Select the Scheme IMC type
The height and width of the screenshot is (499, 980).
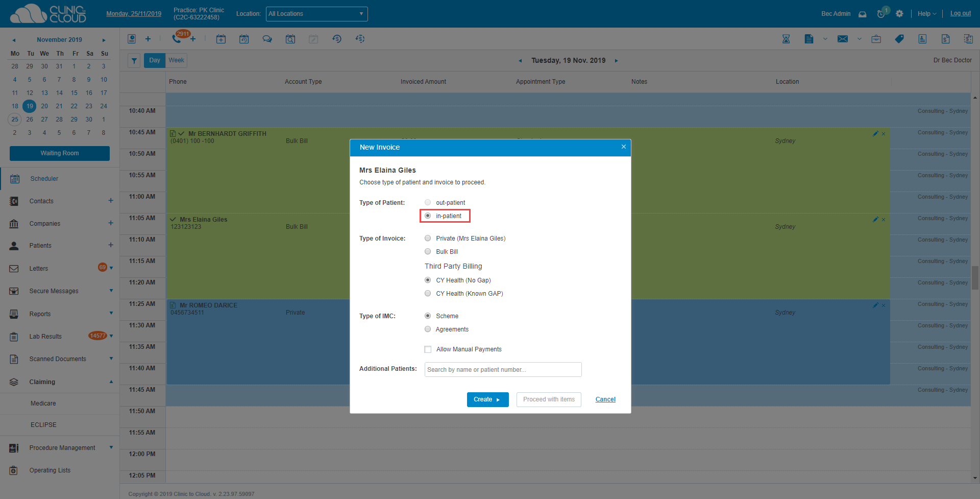428,316
